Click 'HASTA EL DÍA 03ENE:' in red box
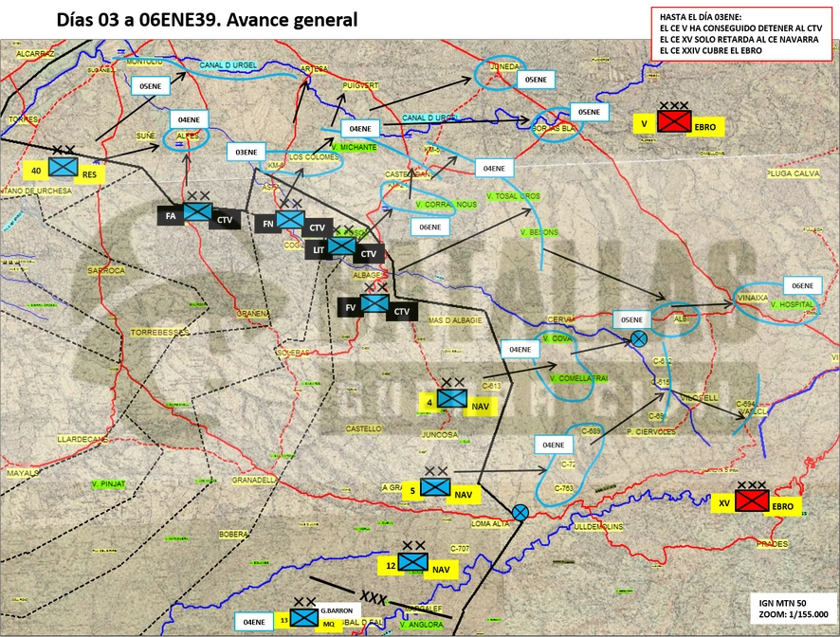The image size is (840, 637). [701, 17]
